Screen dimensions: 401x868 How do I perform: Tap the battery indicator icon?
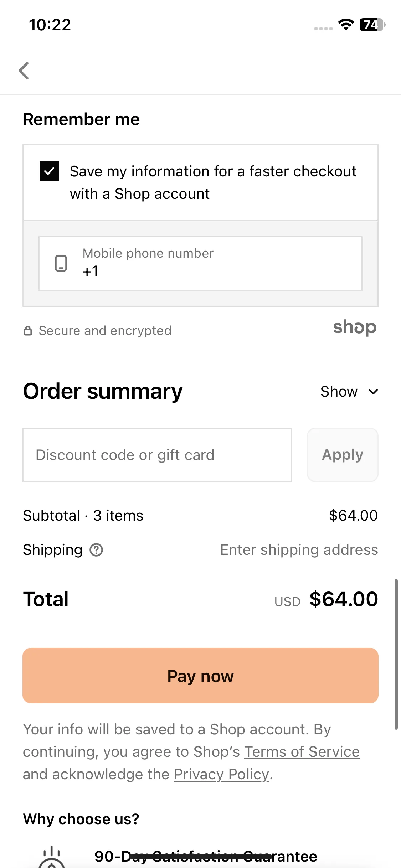coord(372,25)
